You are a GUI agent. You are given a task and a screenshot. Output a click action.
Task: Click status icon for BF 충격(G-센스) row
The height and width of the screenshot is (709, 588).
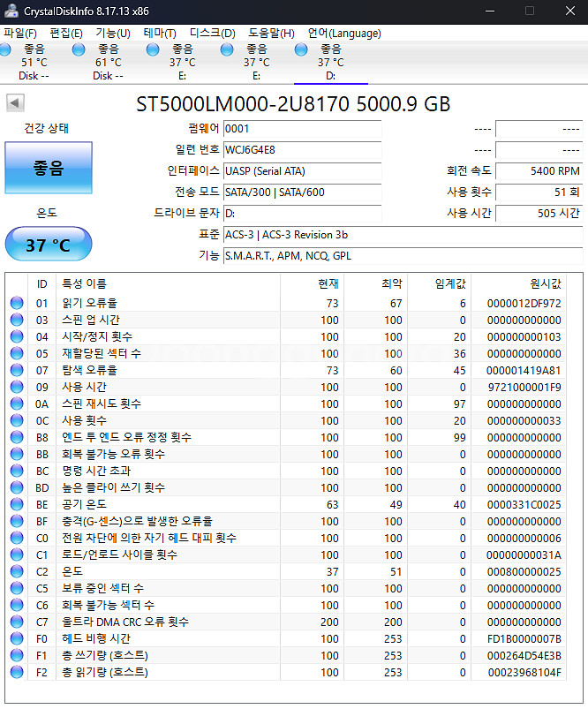tap(17, 521)
